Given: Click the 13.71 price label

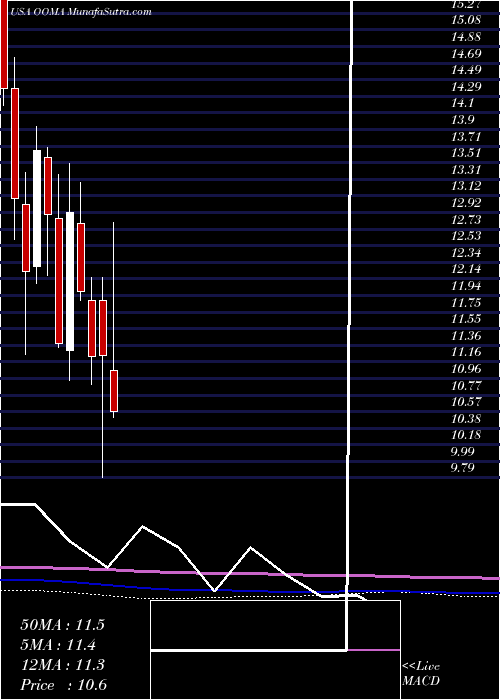Looking at the screenshot, I should 466,137.
